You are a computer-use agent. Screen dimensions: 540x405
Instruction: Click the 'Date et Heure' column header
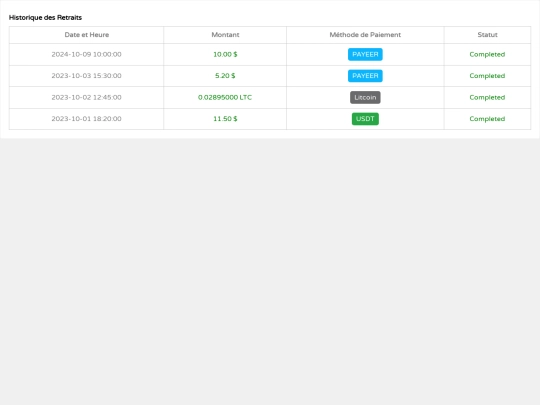(x=86, y=35)
